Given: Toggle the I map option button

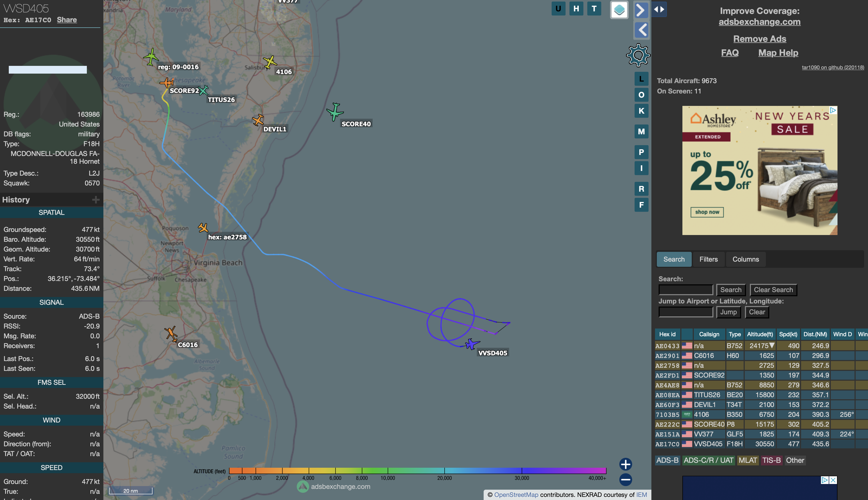Looking at the screenshot, I should (641, 168).
